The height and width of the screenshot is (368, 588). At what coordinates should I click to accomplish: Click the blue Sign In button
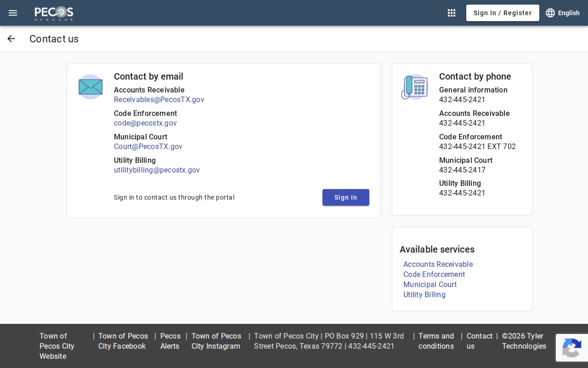click(x=346, y=197)
